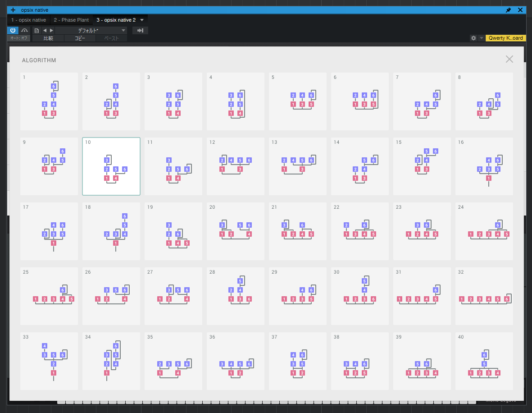
Task: Load next preset with right arrow
Action: 51,31
